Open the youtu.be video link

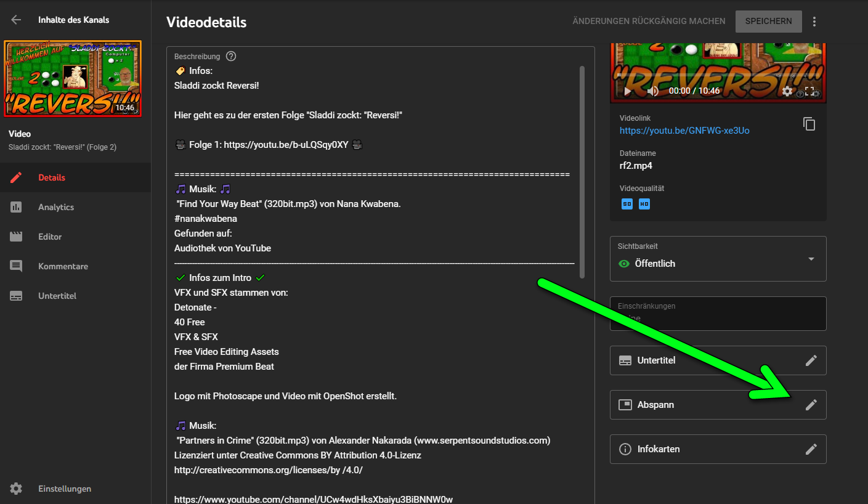pos(684,131)
